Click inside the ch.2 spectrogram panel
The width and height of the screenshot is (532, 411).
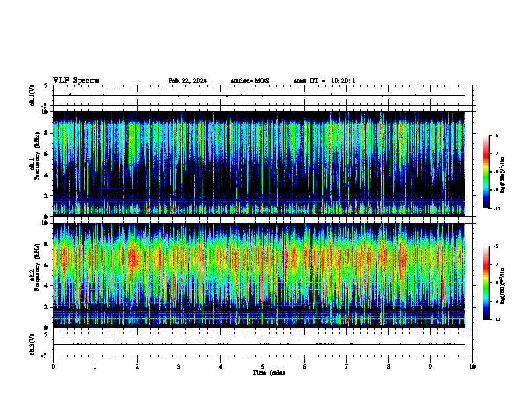click(x=259, y=275)
